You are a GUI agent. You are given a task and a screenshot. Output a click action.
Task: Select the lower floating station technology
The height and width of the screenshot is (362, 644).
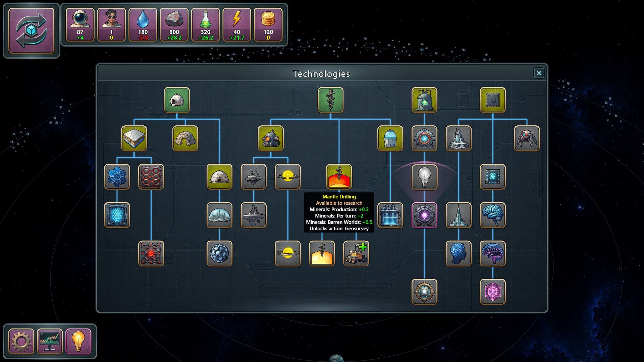coord(254,215)
